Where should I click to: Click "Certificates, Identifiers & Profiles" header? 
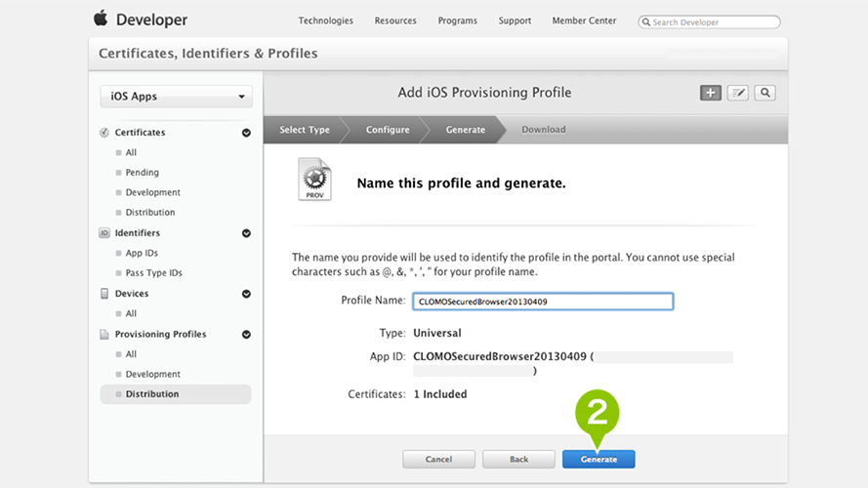(x=208, y=53)
